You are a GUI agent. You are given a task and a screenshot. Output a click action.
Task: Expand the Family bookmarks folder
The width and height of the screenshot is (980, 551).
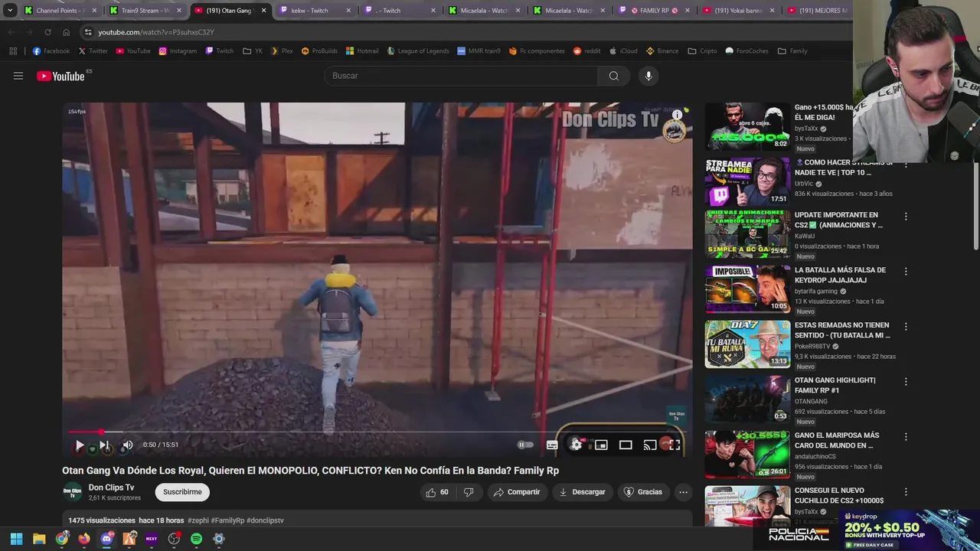(792, 51)
